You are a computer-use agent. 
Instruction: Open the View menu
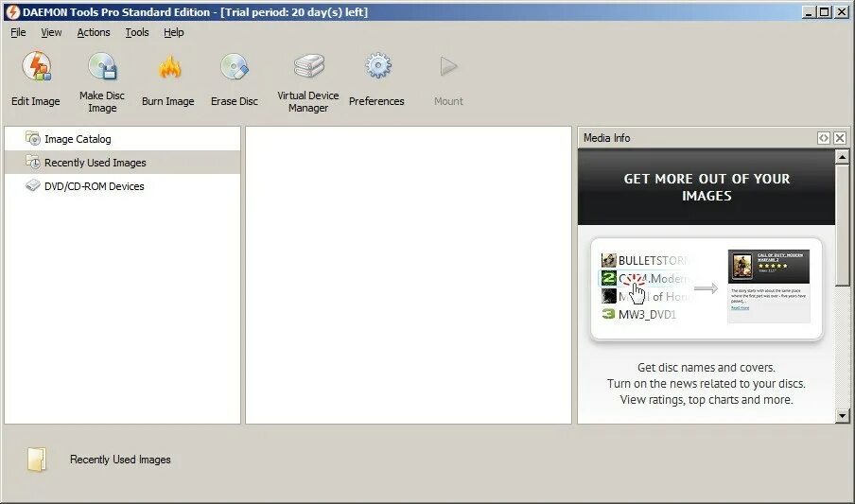coord(51,33)
